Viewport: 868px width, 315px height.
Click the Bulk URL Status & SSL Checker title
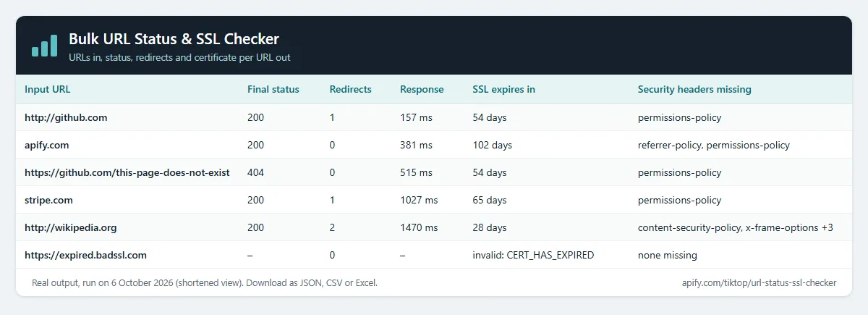(174, 38)
